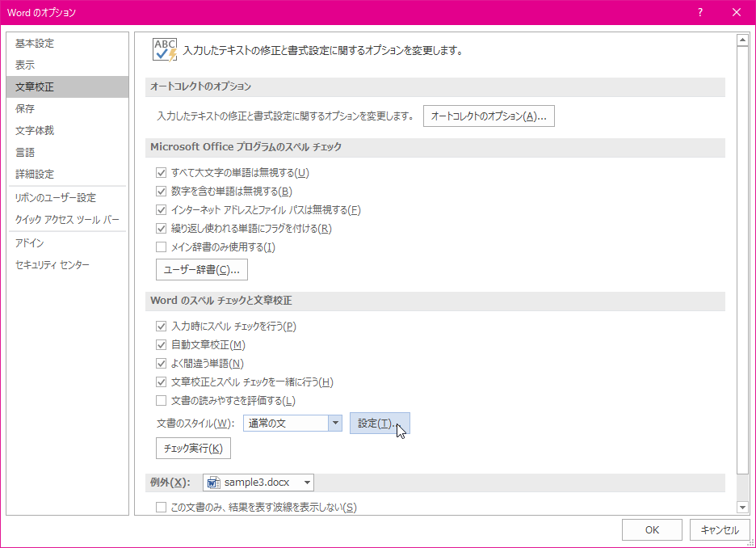Go to 詳細設定 category
The image size is (756, 548).
pos(68,174)
